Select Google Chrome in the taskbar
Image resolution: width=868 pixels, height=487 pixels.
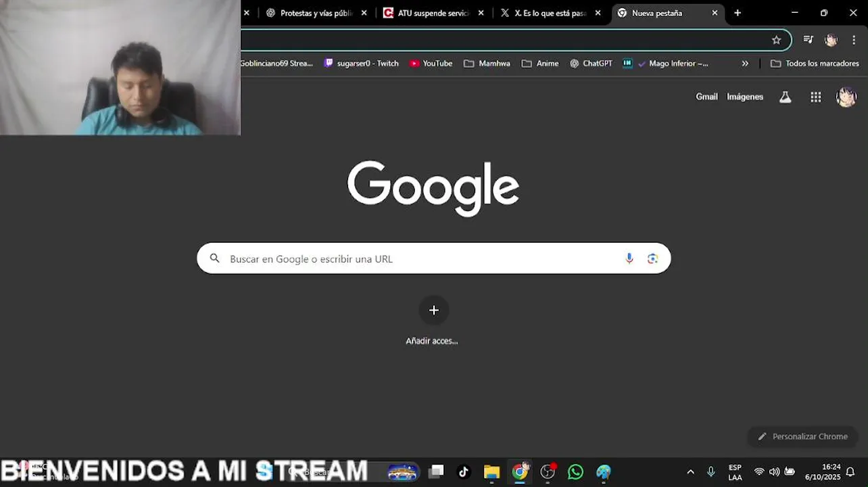coord(520,471)
